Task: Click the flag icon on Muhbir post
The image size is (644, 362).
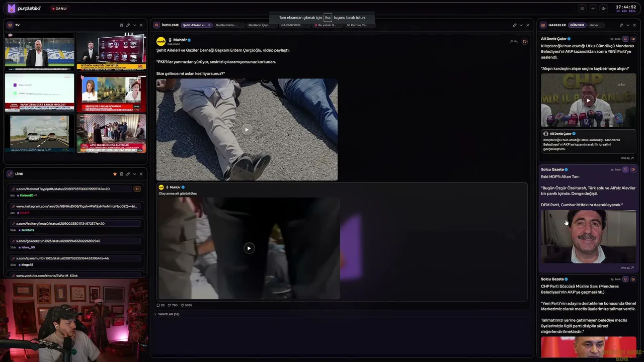Action: (525, 41)
